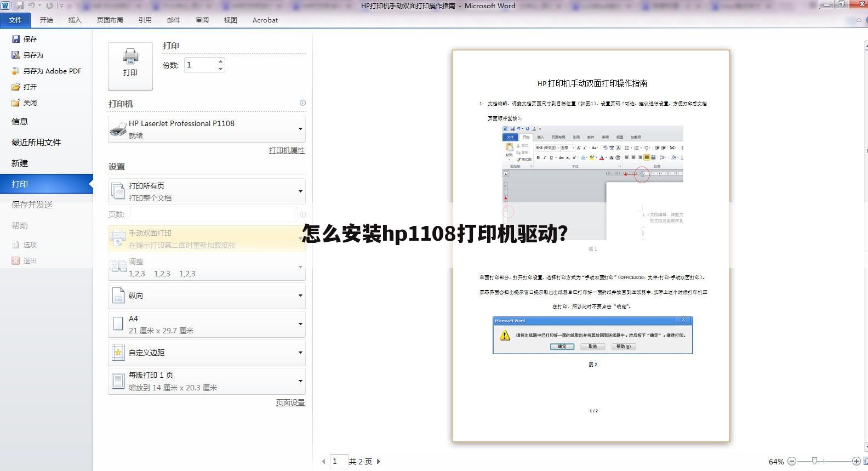Click the 份数 copies input field

pos(201,65)
